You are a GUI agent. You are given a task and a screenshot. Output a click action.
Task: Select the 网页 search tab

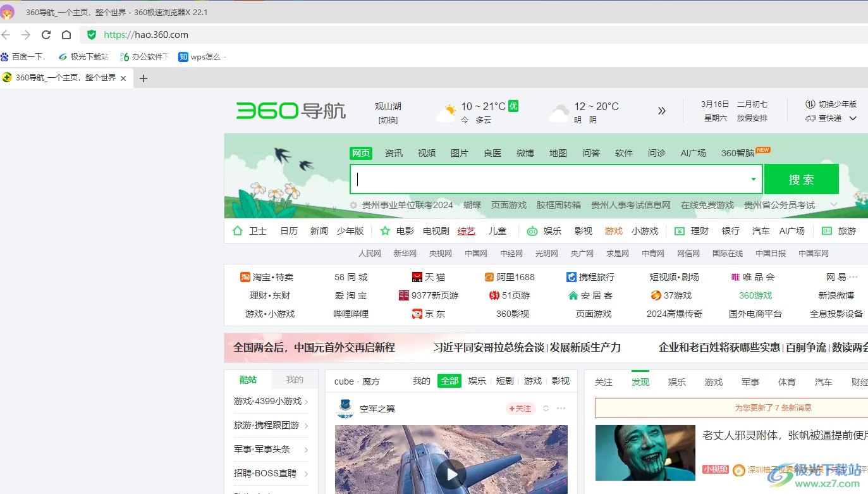[x=361, y=153]
